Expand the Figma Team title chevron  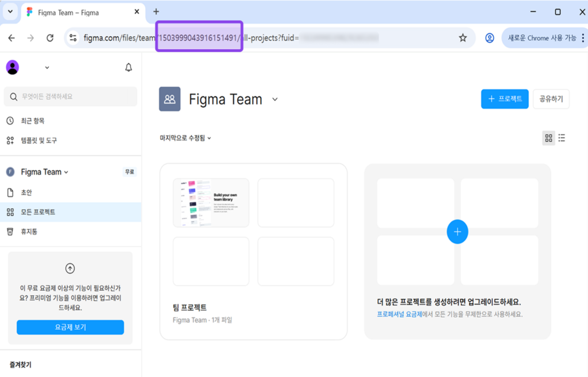click(275, 99)
